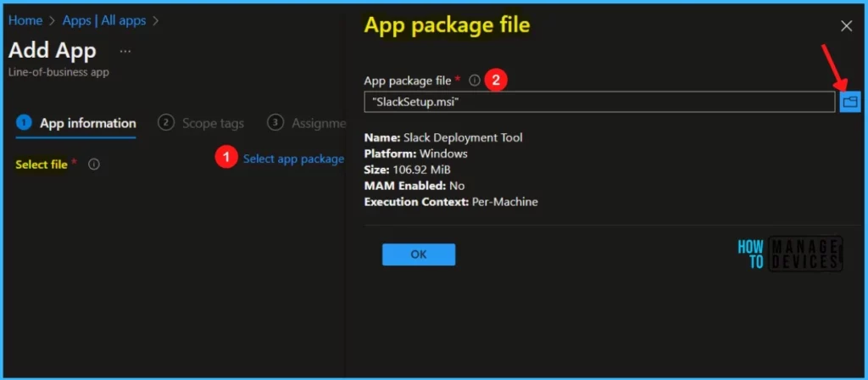Show info tooltip for App package file
Screen dimensions: 868x380
[x=475, y=81]
